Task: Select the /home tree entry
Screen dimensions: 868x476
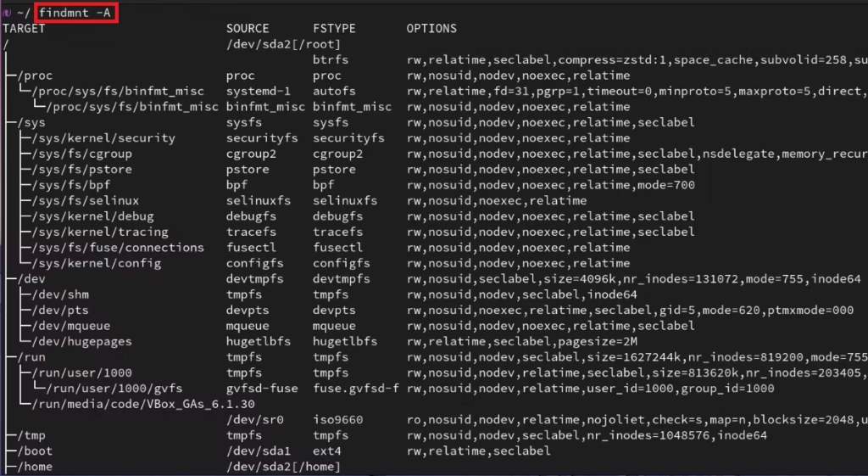Action: [x=35, y=467]
